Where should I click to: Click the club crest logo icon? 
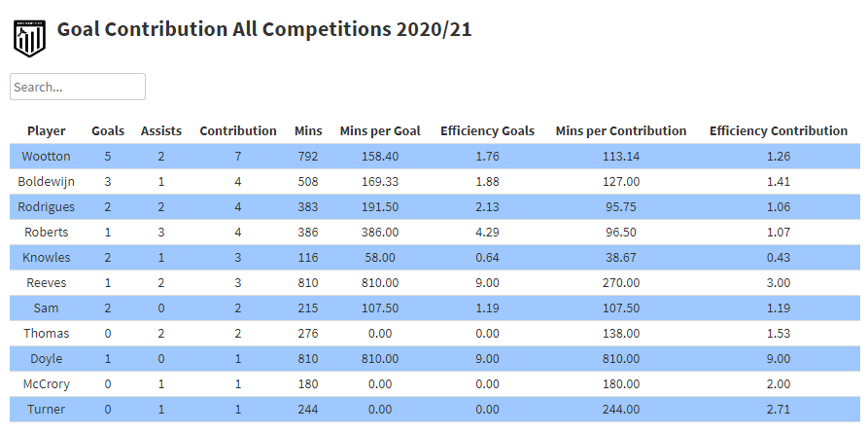pyautogui.click(x=29, y=38)
